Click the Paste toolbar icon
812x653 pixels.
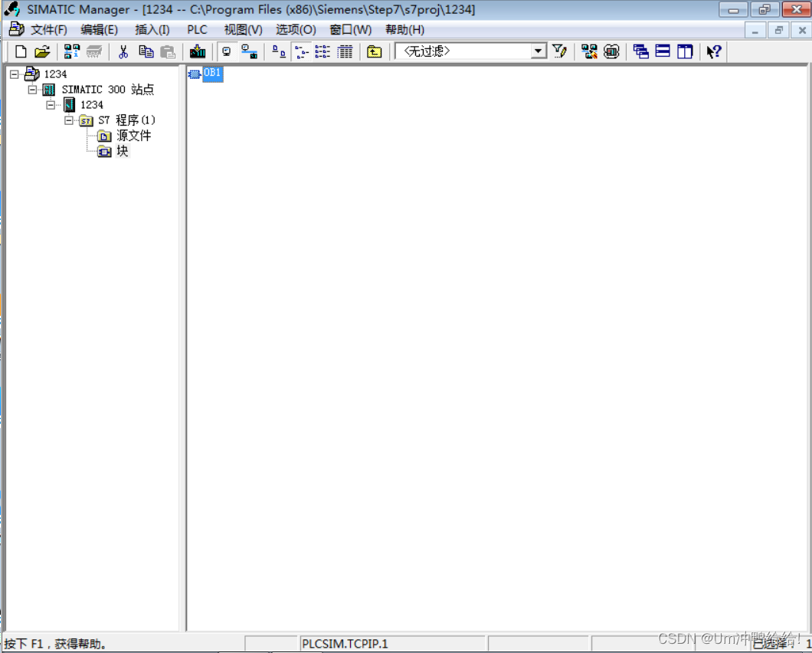coord(168,51)
